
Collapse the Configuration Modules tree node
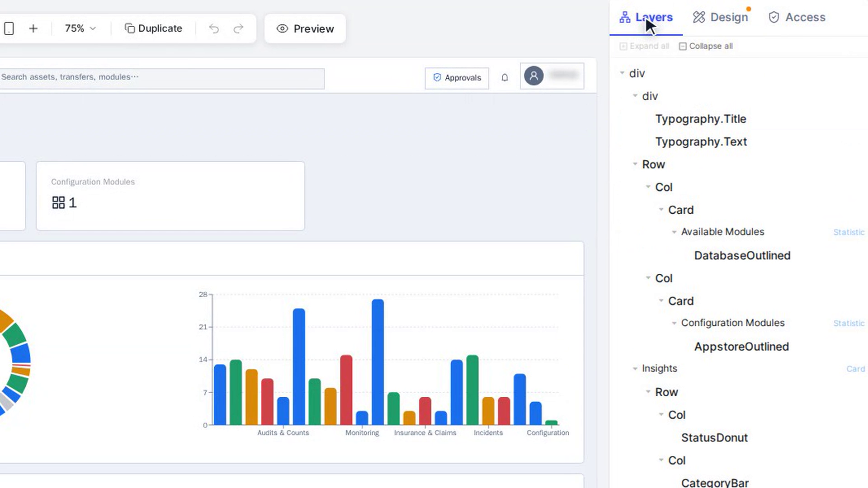(674, 323)
